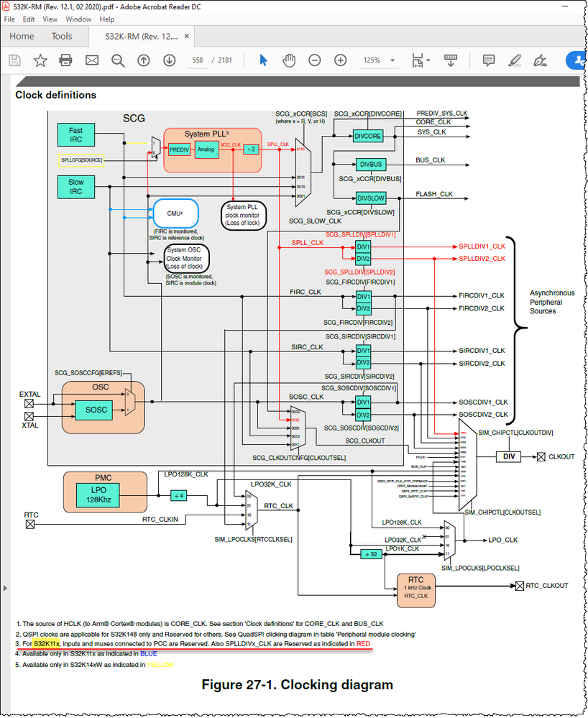588x718 pixels.
Task: Open the View menu
Action: pos(50,19)
